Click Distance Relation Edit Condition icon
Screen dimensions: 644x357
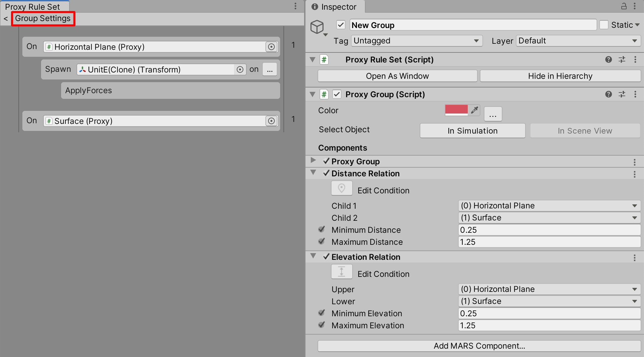pyautogui.click(x=341, y=188)
